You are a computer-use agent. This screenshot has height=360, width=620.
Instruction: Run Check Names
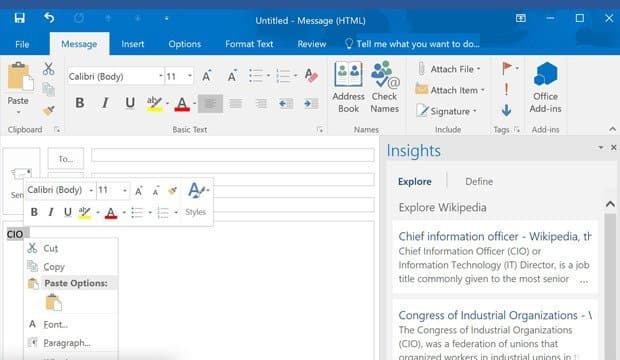385,87
